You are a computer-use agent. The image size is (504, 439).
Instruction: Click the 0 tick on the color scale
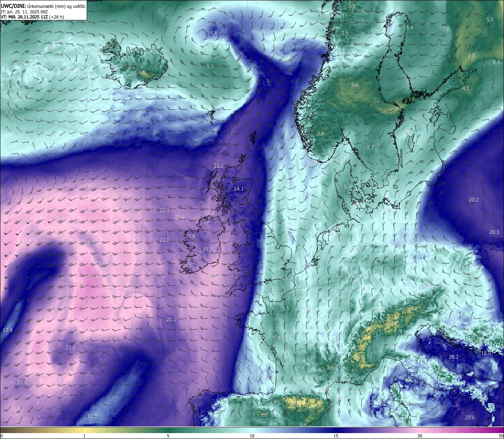tap(2, 436)
